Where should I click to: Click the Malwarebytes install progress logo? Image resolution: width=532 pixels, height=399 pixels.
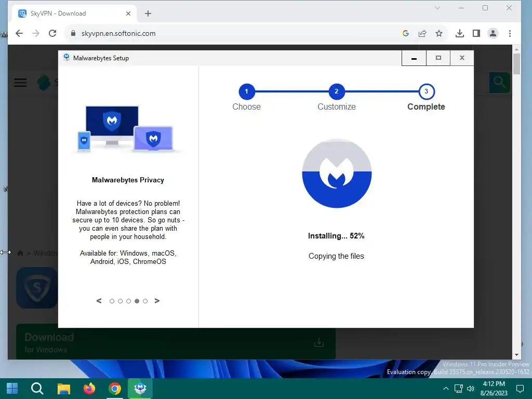[x=337, y=174]
